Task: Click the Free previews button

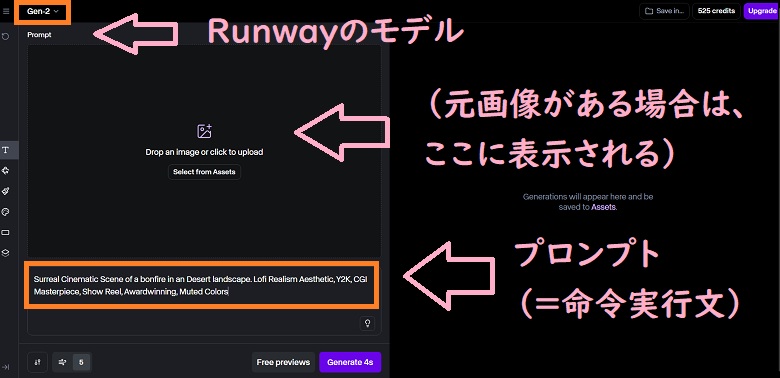Action: 283,362
